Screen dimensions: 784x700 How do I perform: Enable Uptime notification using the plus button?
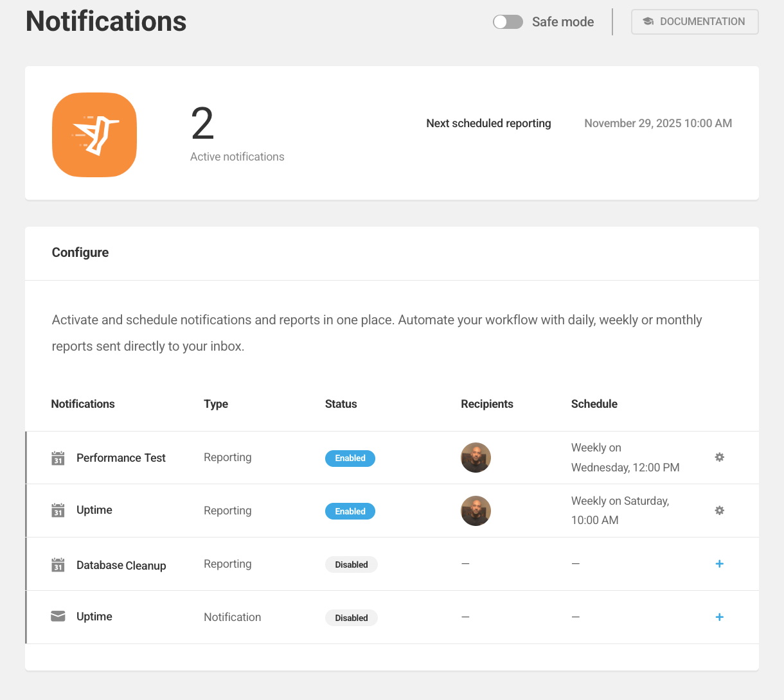pos(719,617)
